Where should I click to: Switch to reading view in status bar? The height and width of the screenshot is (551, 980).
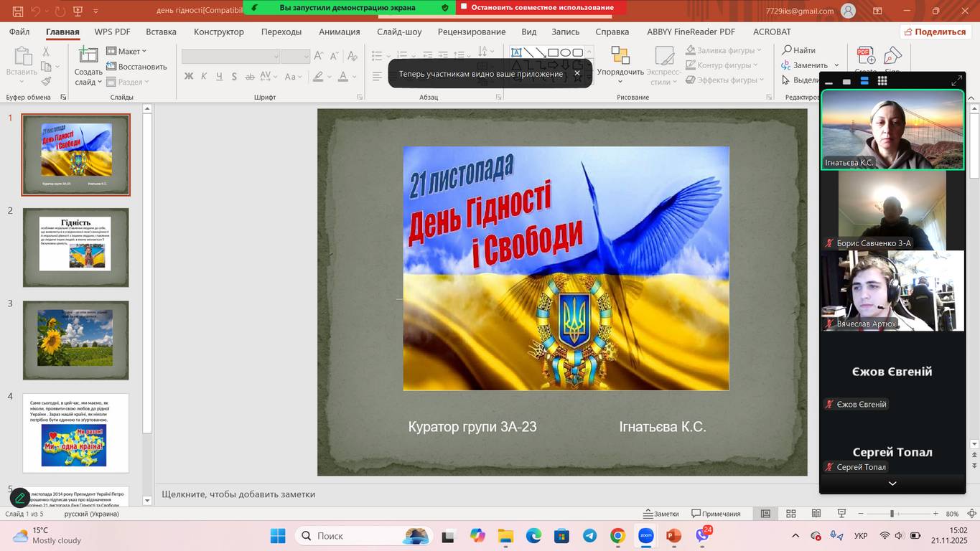pyautogui.click(x=816, y=514)
